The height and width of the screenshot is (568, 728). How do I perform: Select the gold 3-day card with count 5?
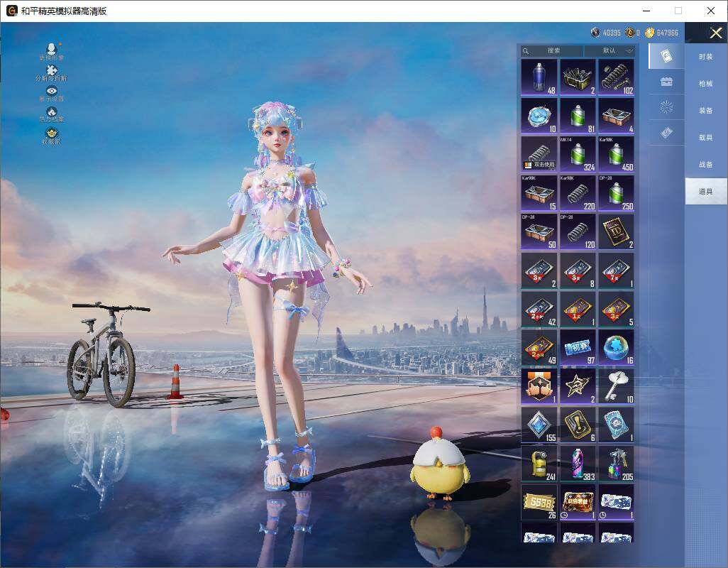[x=616, y=310]
